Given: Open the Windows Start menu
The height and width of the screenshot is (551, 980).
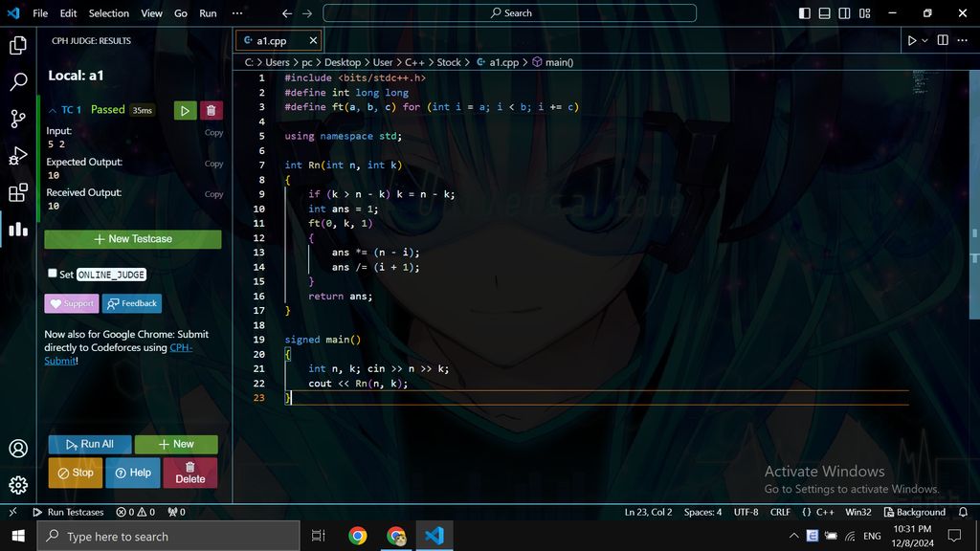Looking at the screenshot, I should [18, 536].
